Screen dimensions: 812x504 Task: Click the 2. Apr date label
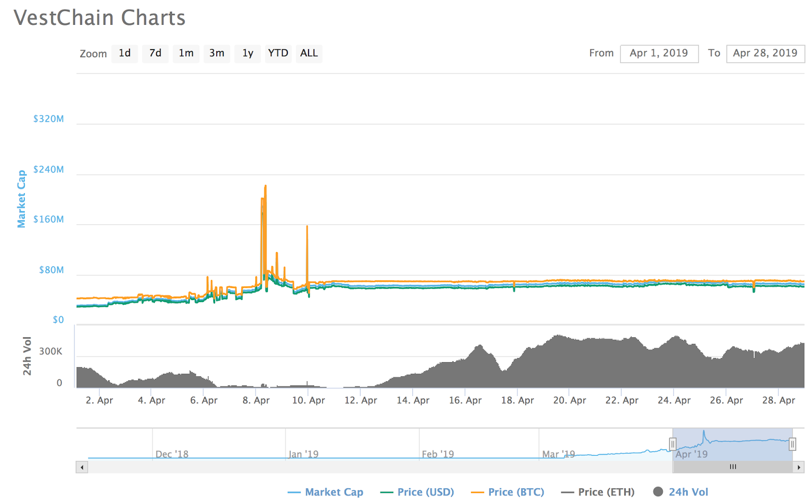click(99, 400)
